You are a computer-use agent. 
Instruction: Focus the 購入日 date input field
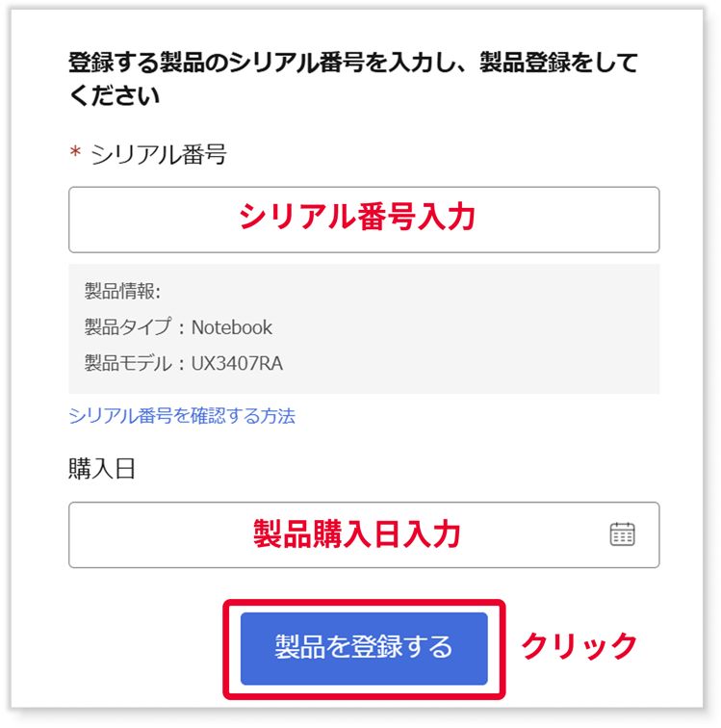click(364, 534)
